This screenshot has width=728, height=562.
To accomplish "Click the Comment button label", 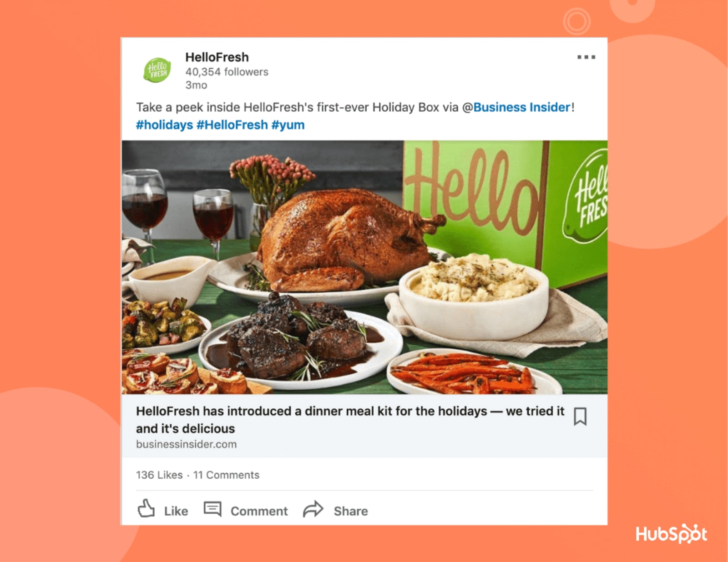I will click(x=259, y=511).
